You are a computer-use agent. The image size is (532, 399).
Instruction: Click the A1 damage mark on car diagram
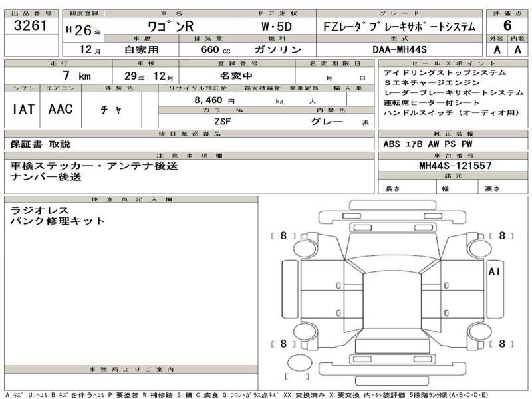pos(494,271)
